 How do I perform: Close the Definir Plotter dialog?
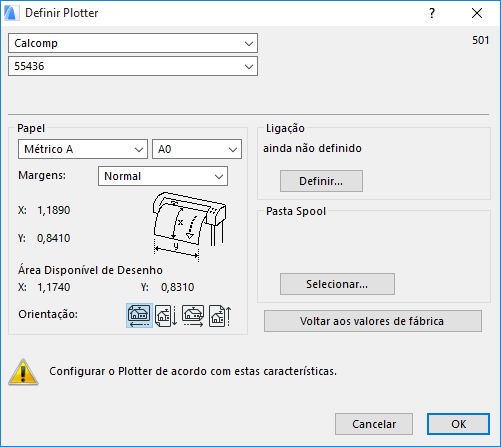(477, 13)
